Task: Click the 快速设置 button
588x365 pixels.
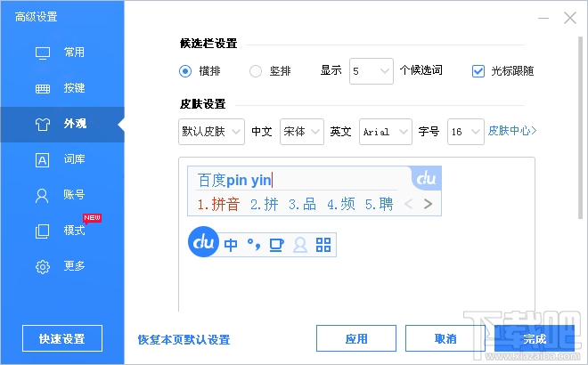Action: (62, 338)
